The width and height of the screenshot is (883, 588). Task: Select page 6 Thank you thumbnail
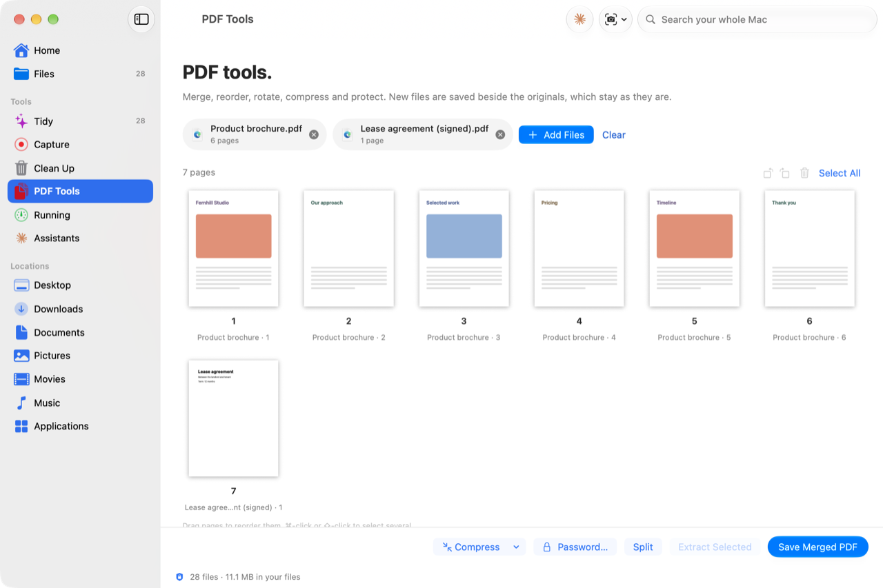[x=809, y=249]
